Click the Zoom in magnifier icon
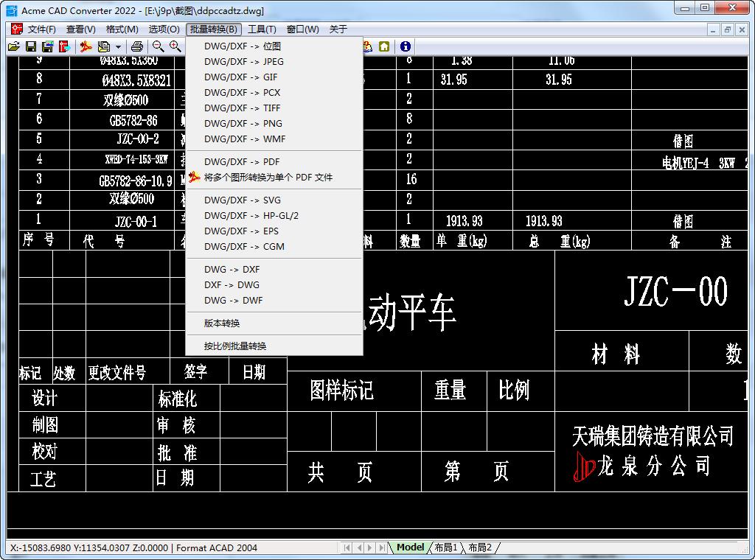Screen dimensions: 755x560 (x=175, y=46)
